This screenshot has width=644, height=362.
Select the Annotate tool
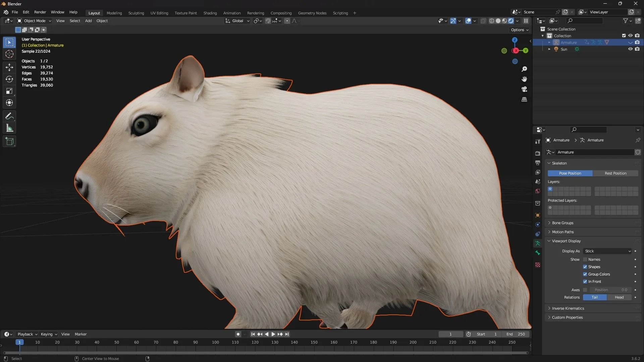(9, 116)
